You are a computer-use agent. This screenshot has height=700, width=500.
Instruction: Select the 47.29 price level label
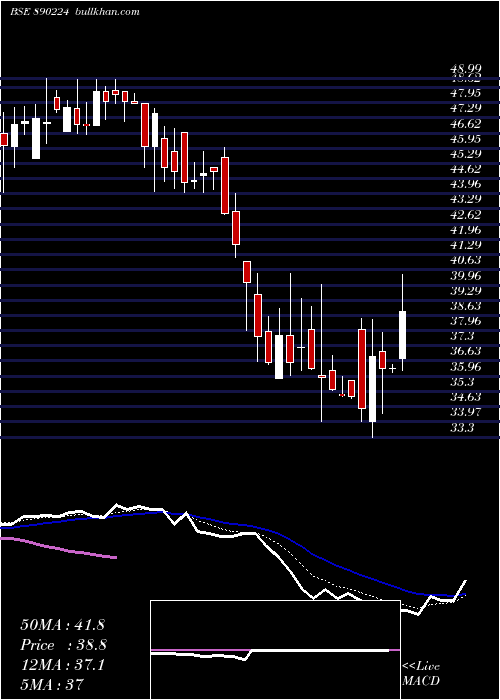coord(466,108)
